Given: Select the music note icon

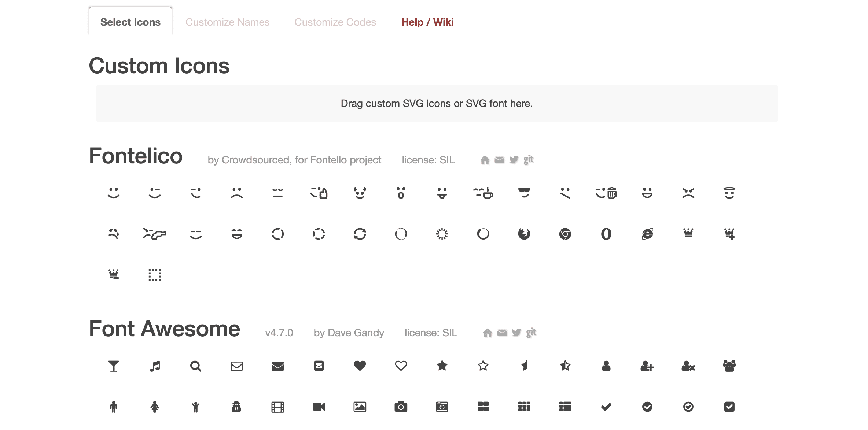Looking at the screenshot, I should [x=155, y=366].
